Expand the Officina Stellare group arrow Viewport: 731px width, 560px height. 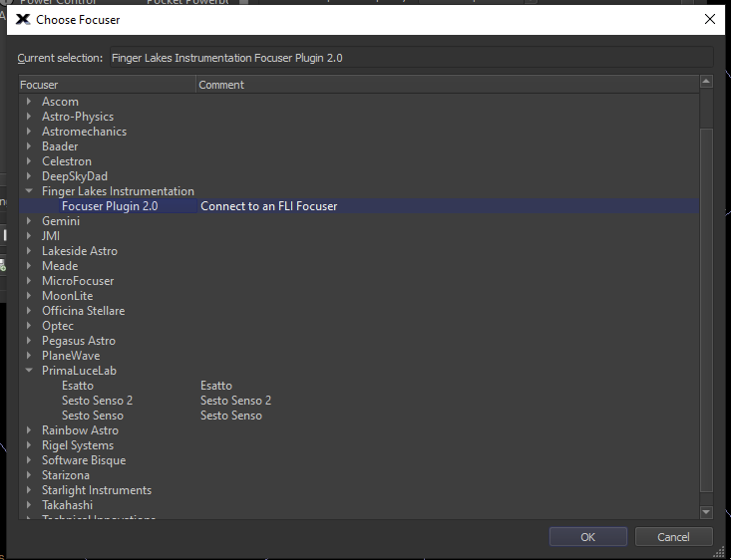pos(29,310)
